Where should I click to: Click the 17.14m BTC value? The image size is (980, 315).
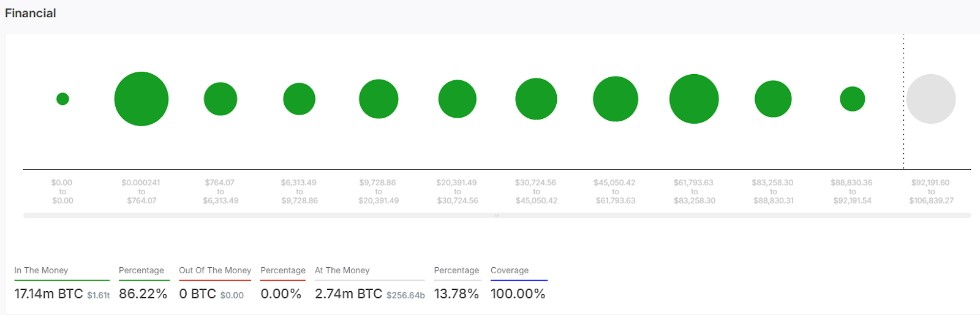tap(48, 294)
